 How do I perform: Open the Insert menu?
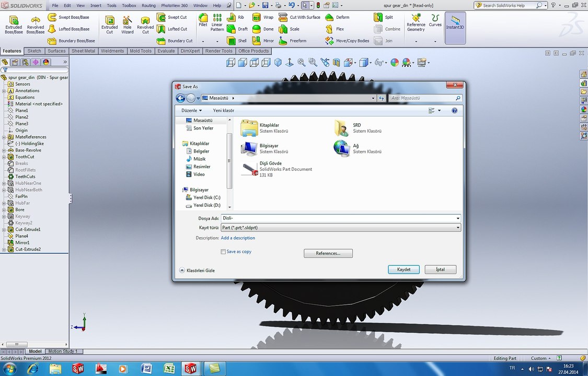[x=96, y=6]
